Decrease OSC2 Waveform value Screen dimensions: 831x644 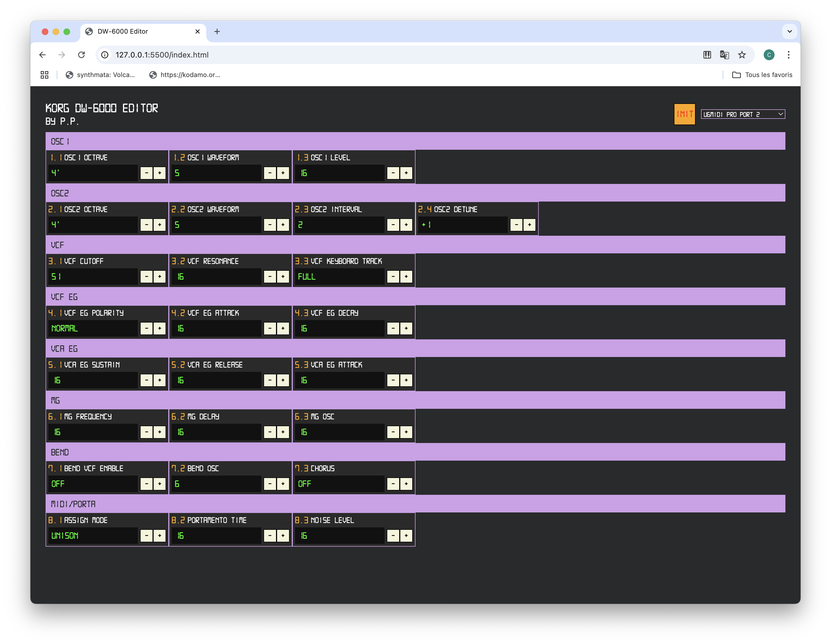(x=270, y=225)
